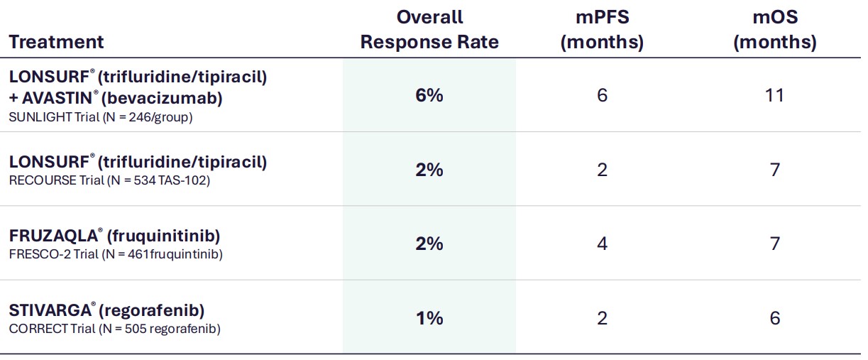868x360 pixels.
Task: Select the STIVARGA (regorafenib) treatment name
Action: pos(107,310)
